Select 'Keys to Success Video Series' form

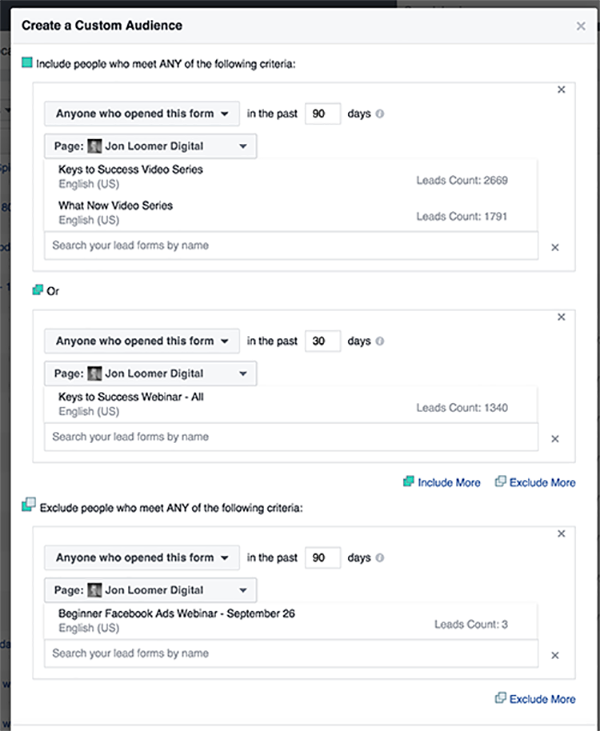(x=290, y=177)
